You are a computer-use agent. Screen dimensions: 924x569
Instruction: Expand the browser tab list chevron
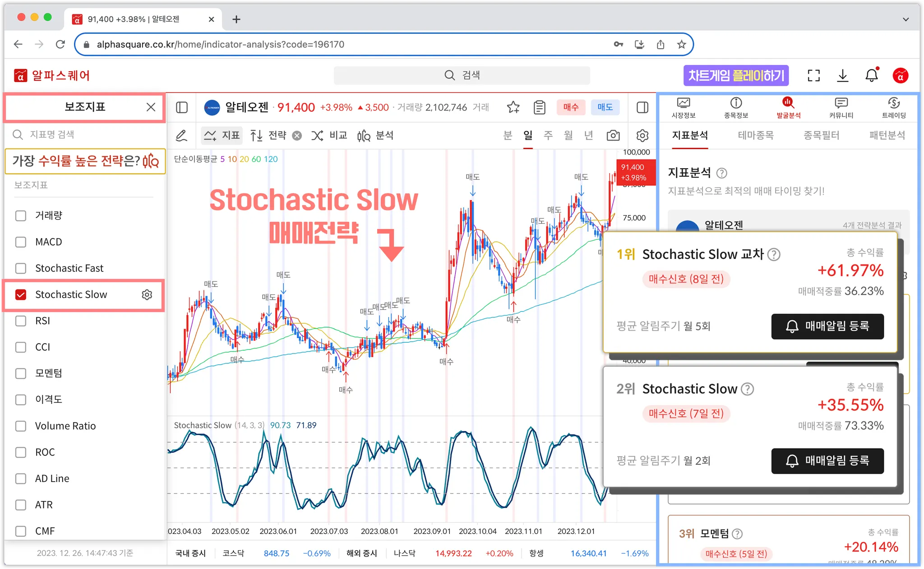(906, 19)
